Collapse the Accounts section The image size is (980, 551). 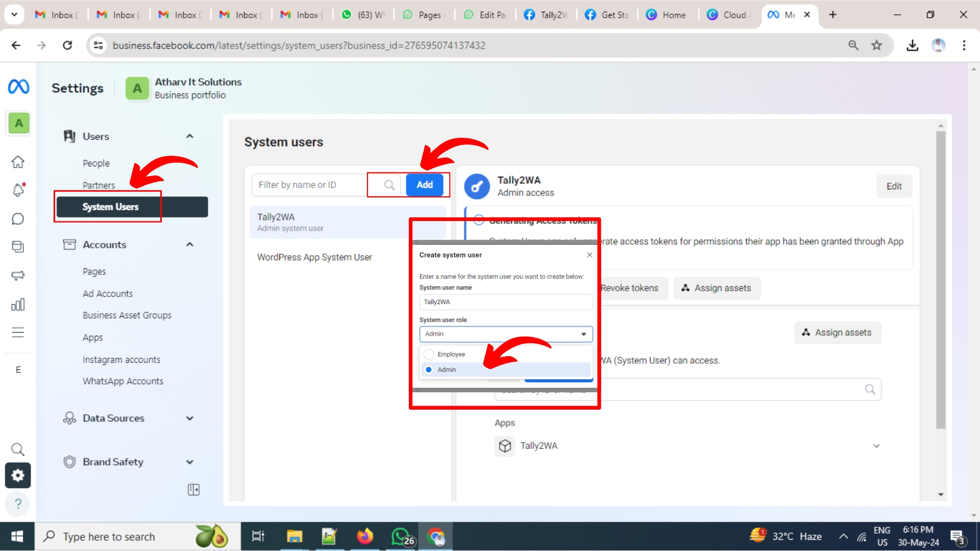click(190, 244)
